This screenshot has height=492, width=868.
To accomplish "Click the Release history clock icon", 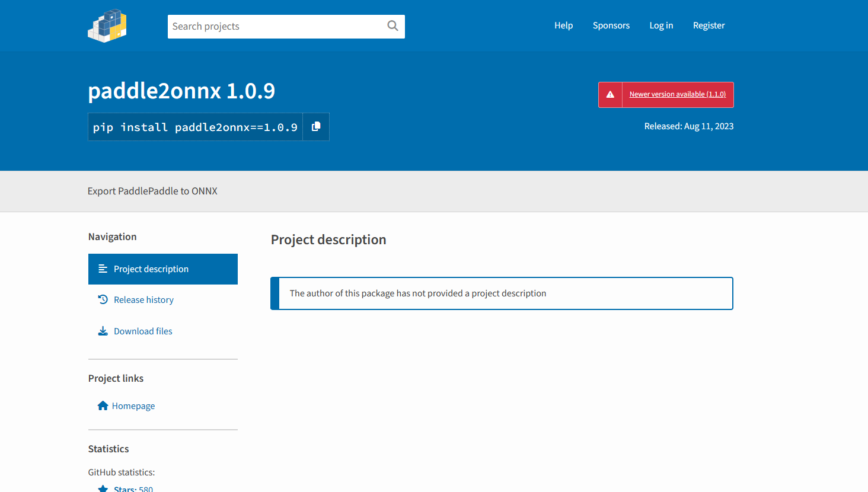I will [103, 299].
